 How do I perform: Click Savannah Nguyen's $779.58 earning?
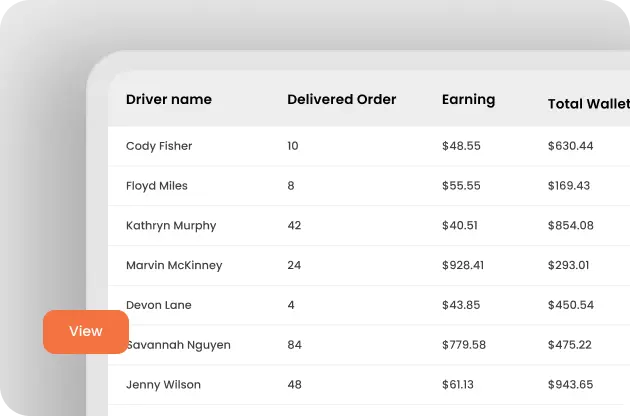464,345
